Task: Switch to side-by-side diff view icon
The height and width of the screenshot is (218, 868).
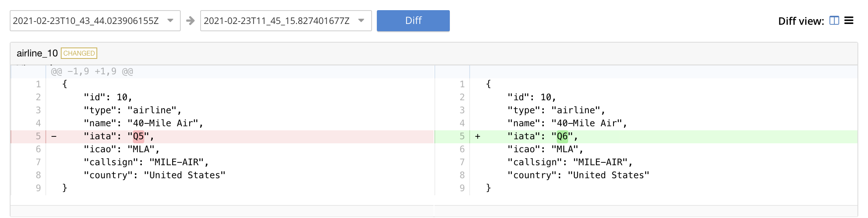Action: coord(834,21)
